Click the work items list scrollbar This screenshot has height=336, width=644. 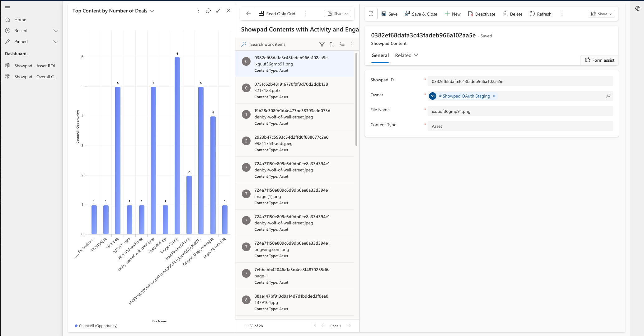point(356,100)
